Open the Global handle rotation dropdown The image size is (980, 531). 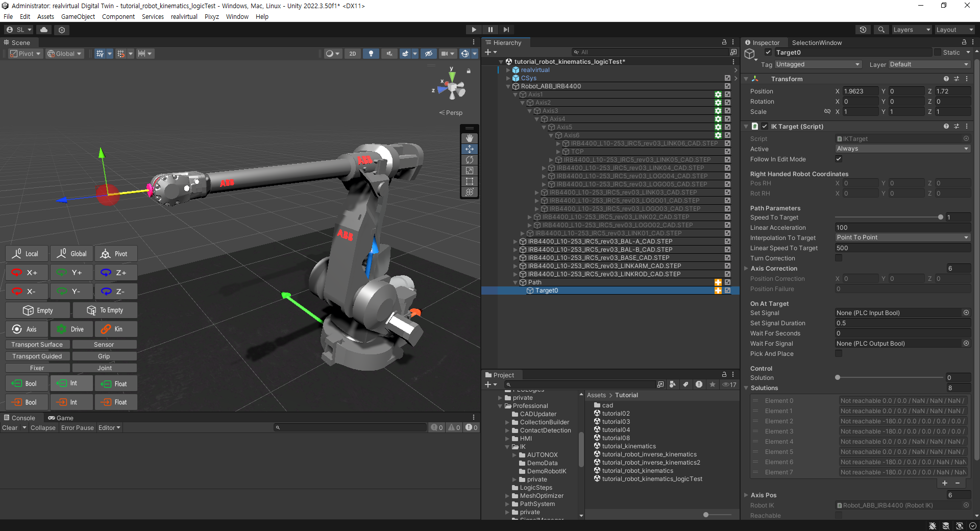point(64,54)
